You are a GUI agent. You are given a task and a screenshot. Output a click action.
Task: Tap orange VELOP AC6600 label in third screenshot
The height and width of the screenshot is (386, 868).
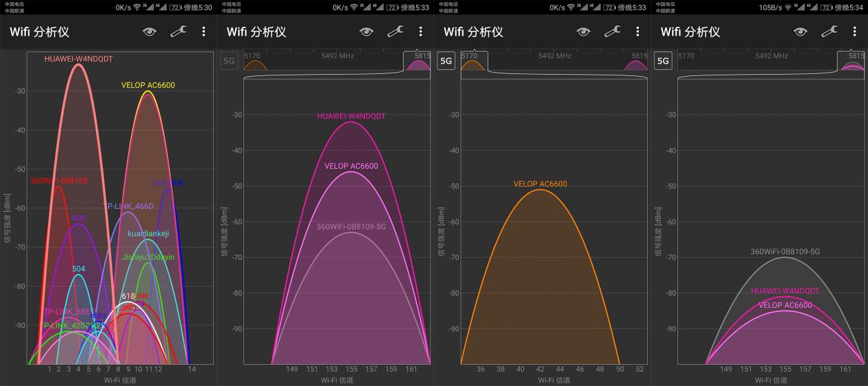pyautogui.click(x=540, y=184)
